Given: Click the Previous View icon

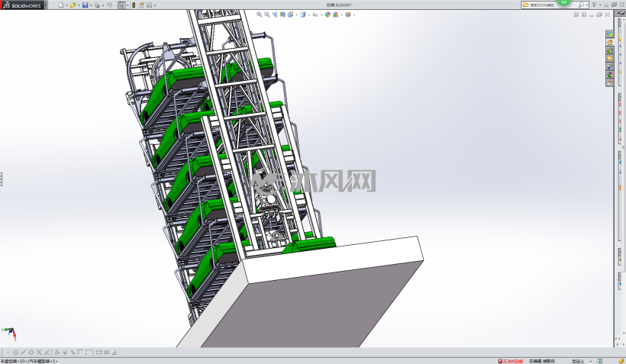Looking at the screenshot, I should 275,14.
